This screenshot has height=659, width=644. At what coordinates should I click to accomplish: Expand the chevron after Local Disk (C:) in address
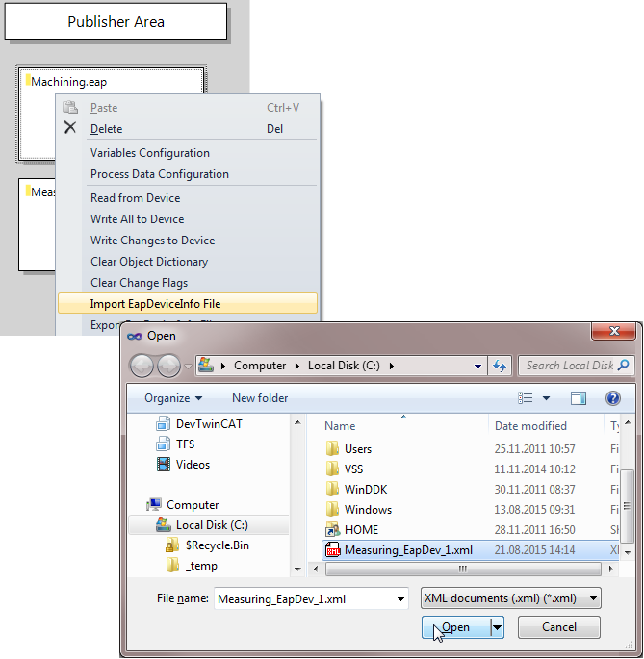click(x=391, y=367)
